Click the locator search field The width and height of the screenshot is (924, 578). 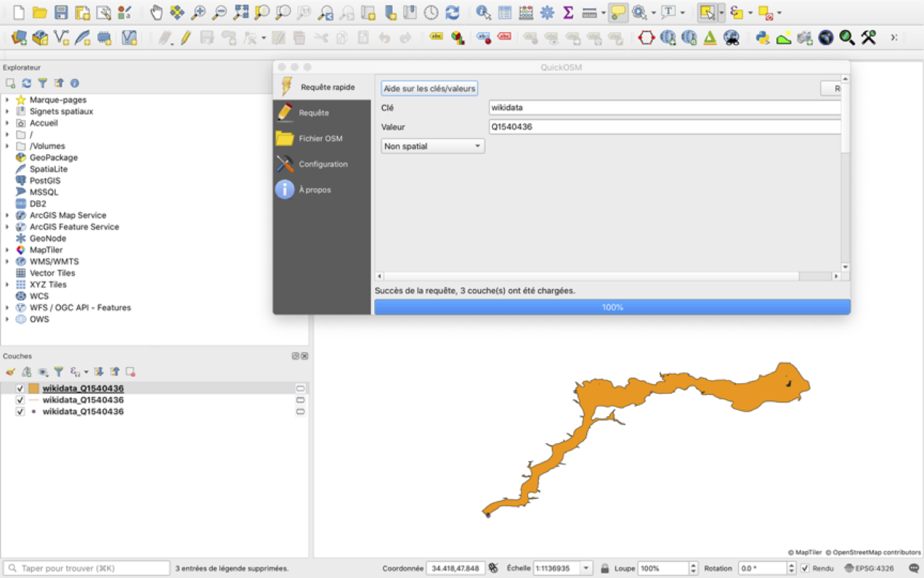pyautogui.click(x=87, y=568)
